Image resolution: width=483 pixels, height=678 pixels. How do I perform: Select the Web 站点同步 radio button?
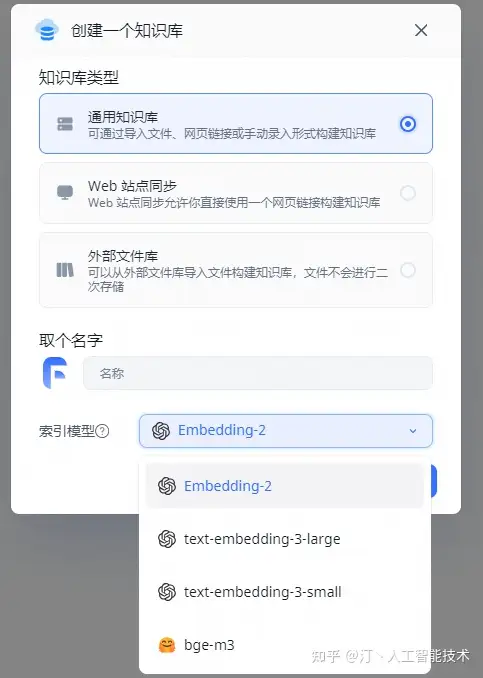click(x=408, y=193)
